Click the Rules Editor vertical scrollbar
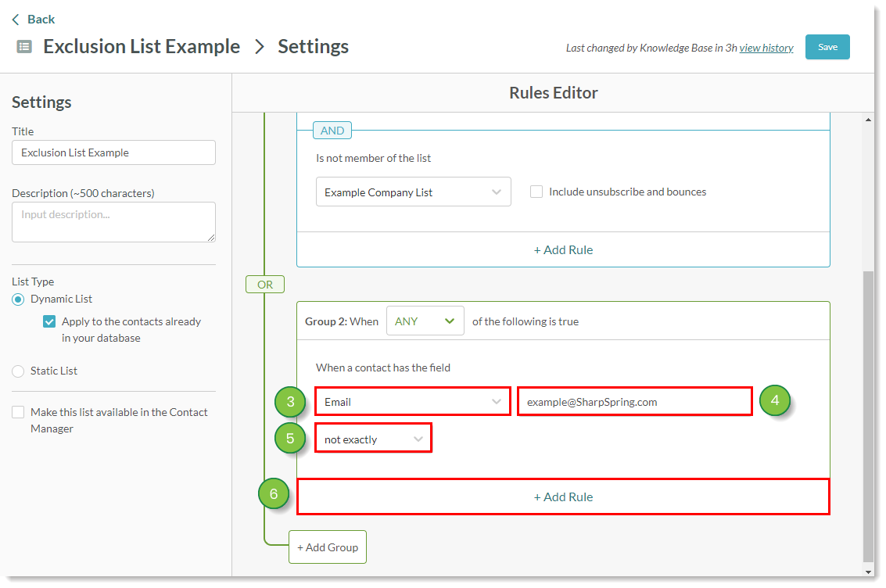886x588 pixels. click(867, 414)
